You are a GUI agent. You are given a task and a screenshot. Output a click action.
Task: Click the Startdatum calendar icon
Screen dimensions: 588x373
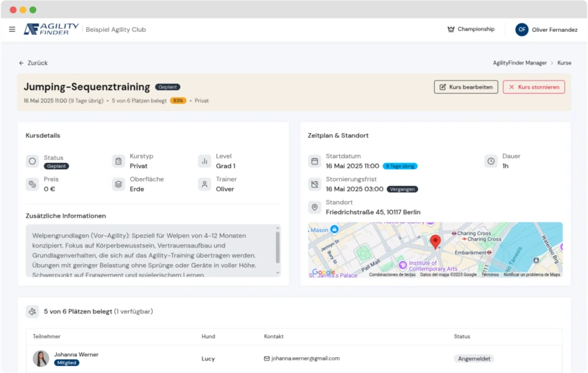315,162
